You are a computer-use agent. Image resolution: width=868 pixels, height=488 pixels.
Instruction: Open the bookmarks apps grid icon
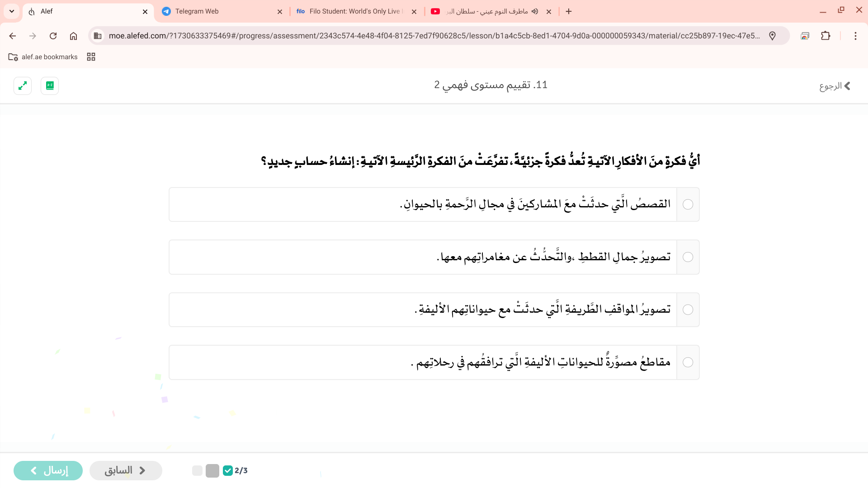(91, 57)
